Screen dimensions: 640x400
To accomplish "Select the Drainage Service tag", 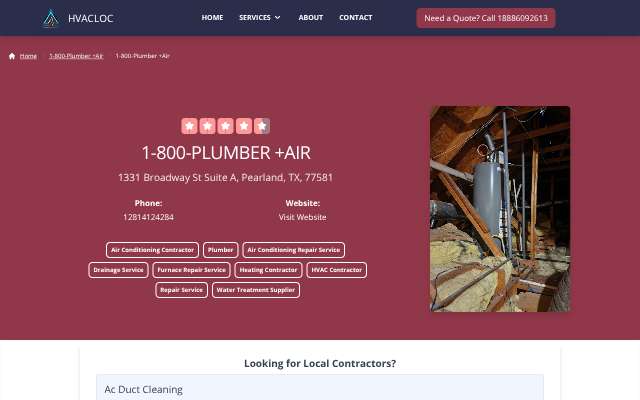I will [x=118, y=270].
